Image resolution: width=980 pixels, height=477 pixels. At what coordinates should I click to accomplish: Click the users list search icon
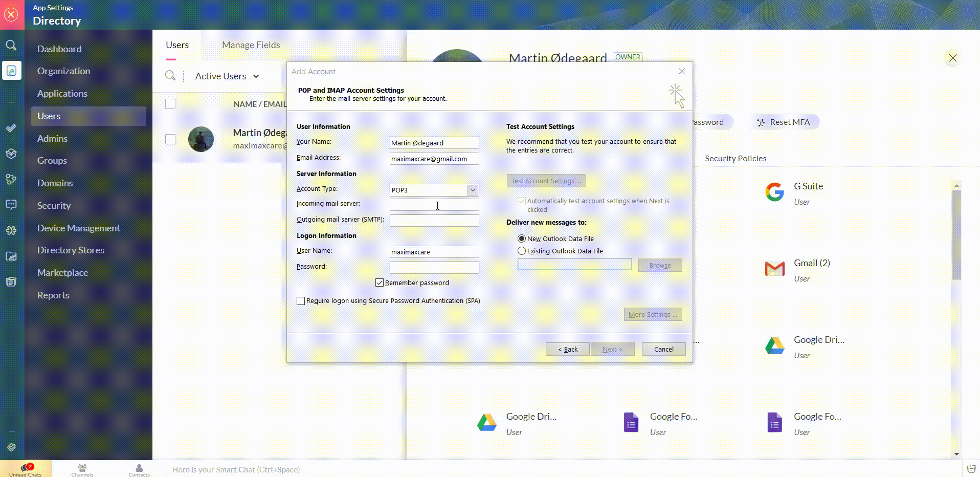click(x=170, y=76)
